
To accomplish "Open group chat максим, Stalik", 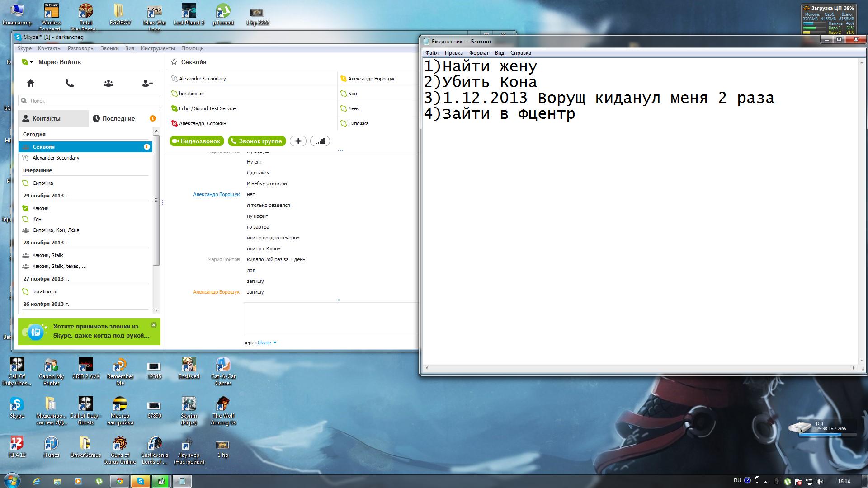I will pyautogui.click(x=85, y=255).
